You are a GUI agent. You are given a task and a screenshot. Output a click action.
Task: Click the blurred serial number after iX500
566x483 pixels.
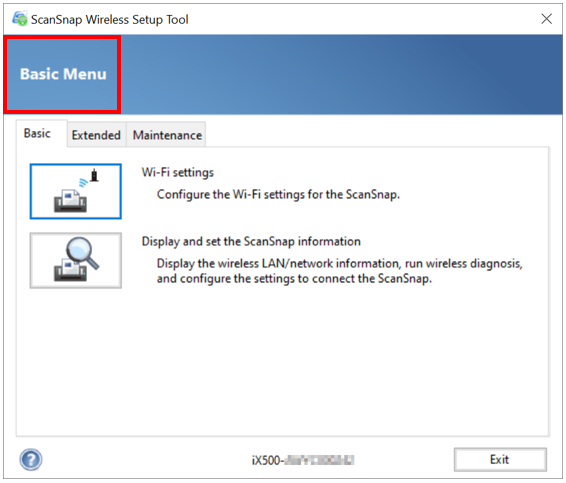pyautogui.click(x=319, y=460)
